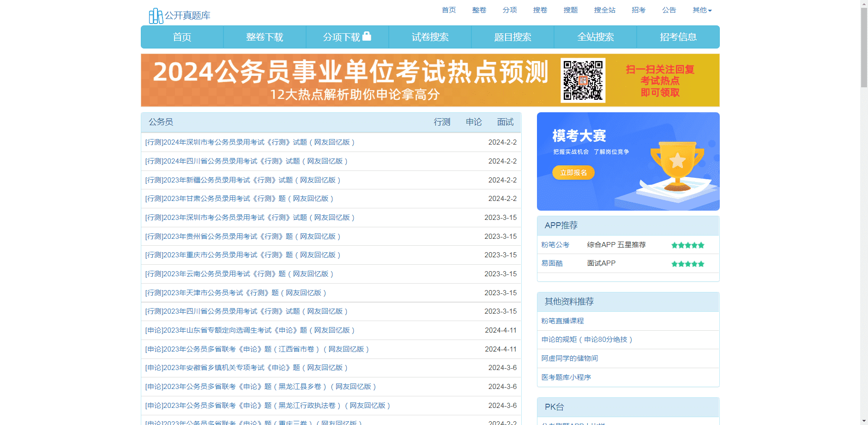Image resolution: width=868 pixels, height=425 pixels.
Task: Open 2023年安徽省乡镇机关专项申论 link
Action: [x=246, y=368]
